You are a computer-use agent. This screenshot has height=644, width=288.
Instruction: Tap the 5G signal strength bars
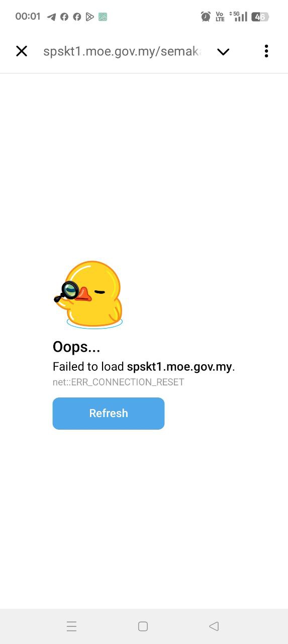coord(238,17)
